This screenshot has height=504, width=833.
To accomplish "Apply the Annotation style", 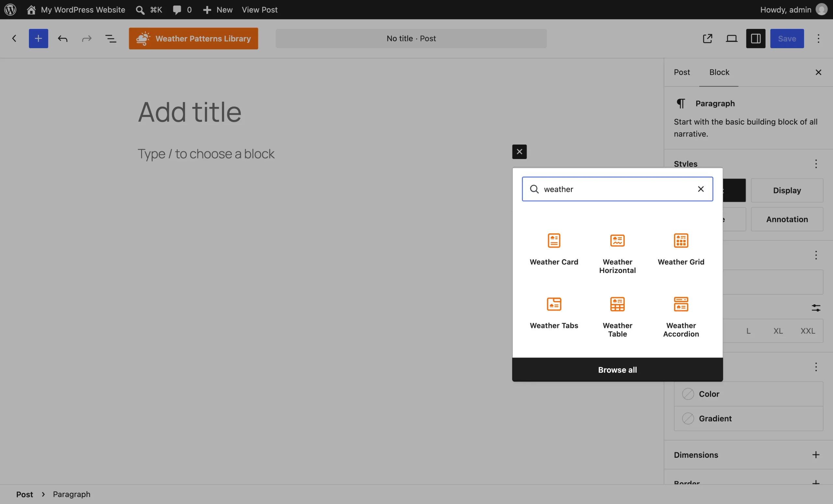I will coord(787,219).
